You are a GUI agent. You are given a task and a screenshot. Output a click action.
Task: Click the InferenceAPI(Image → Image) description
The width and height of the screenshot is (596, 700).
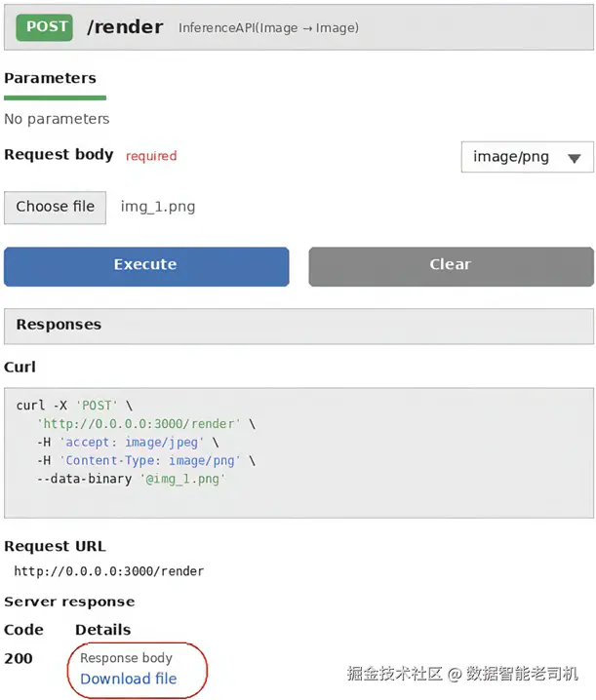coord(268,28)
